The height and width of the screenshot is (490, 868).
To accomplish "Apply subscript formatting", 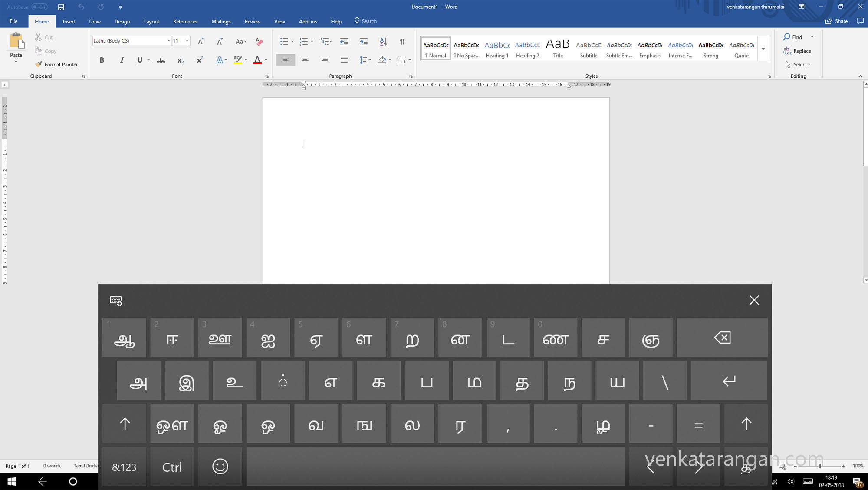I will pos(180,60).
